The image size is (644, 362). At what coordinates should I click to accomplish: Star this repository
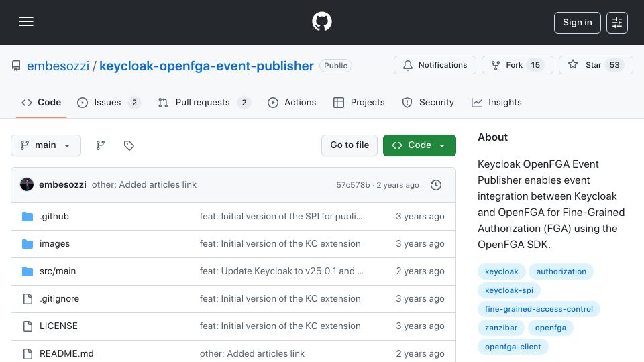pos(596,65)
